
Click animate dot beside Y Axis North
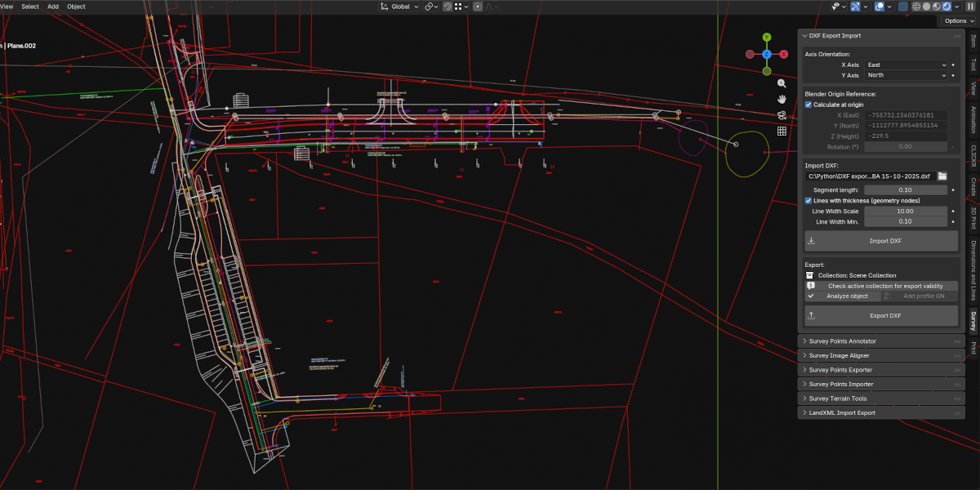tap(953, 75)
